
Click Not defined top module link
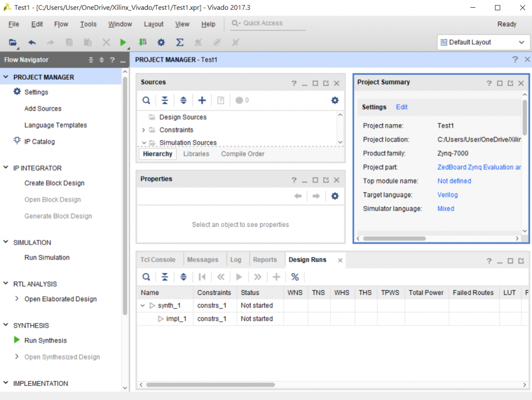pyautogui.click(x=454, y=181)
